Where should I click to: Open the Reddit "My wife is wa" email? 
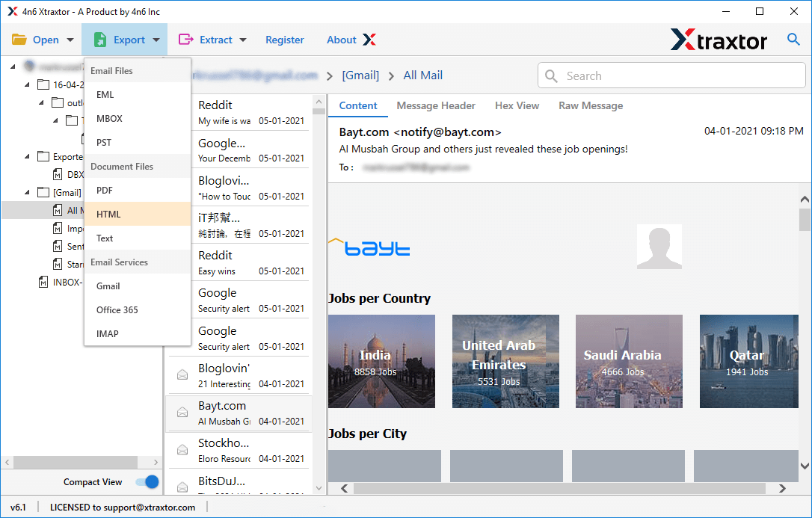click(x=251, y=112)
